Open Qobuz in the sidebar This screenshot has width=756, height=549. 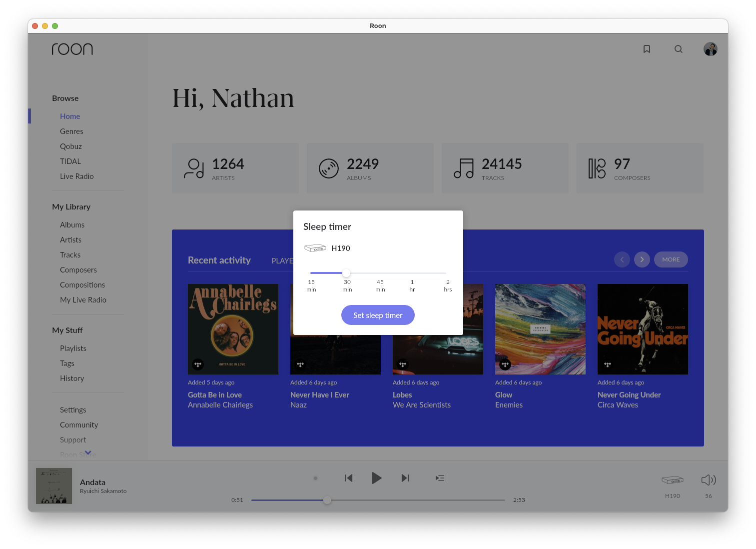(71, 146)
